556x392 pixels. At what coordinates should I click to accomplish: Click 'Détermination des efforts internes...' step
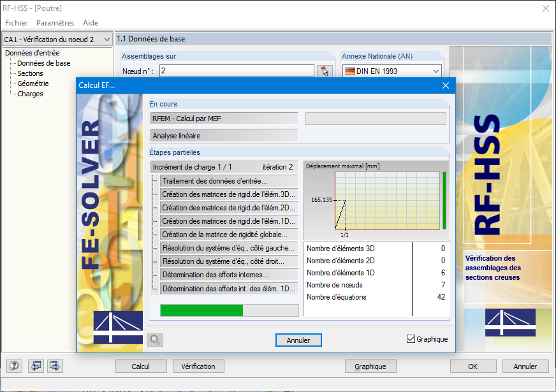[229, 275]
